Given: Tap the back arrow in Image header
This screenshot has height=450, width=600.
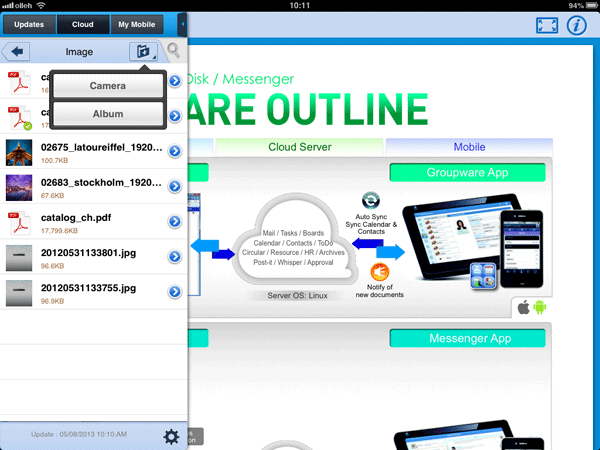Looking at the screenshot, I should (x=19, y=50).
